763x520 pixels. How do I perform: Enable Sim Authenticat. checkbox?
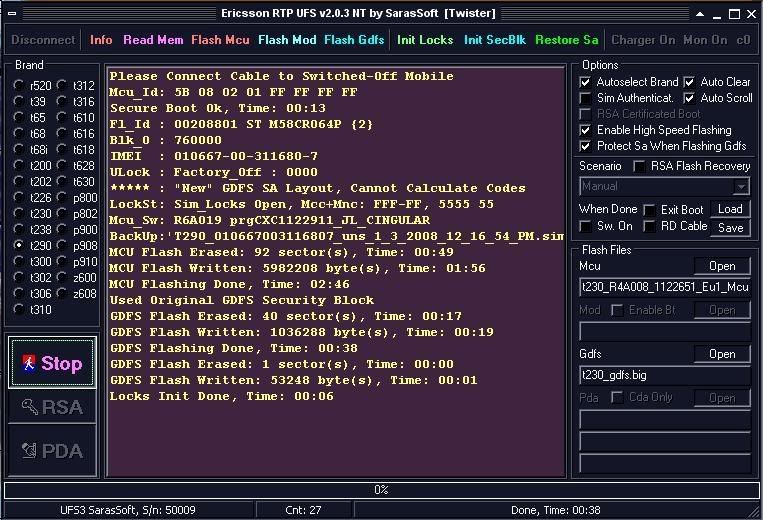(585, 98)
